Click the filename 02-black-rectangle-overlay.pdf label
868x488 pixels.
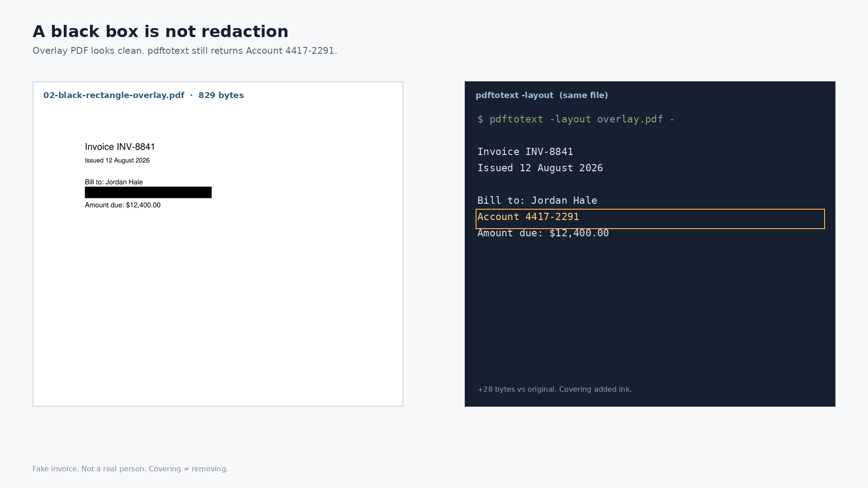coord(114,95)
